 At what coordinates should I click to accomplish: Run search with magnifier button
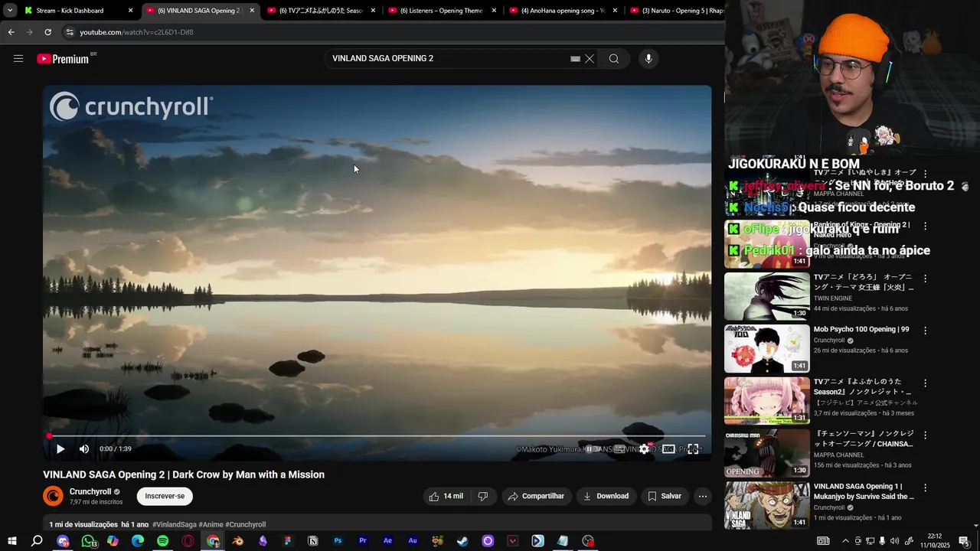click(614, 59)
